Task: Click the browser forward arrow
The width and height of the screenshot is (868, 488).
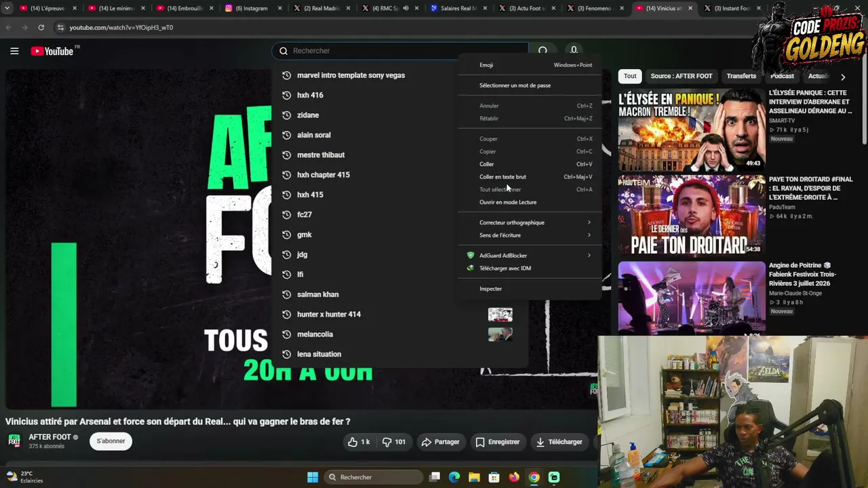Action: [25, 27]
